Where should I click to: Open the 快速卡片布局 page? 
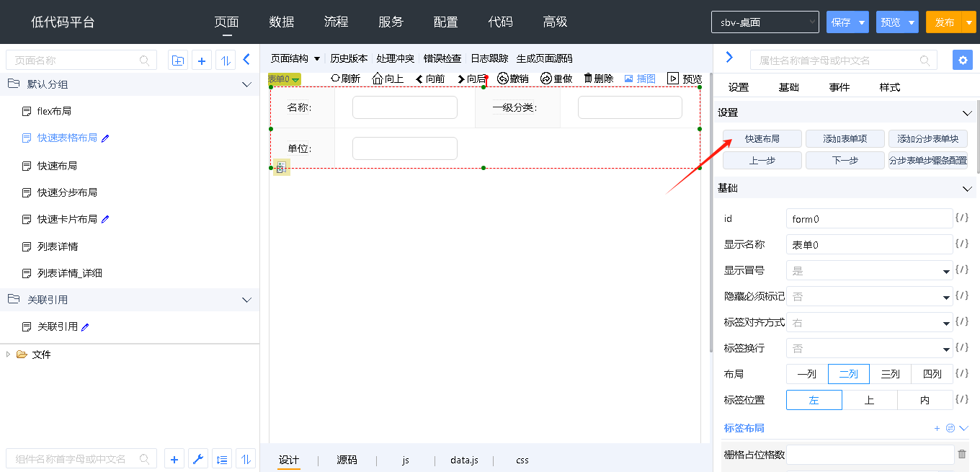[x=67, y=219]
